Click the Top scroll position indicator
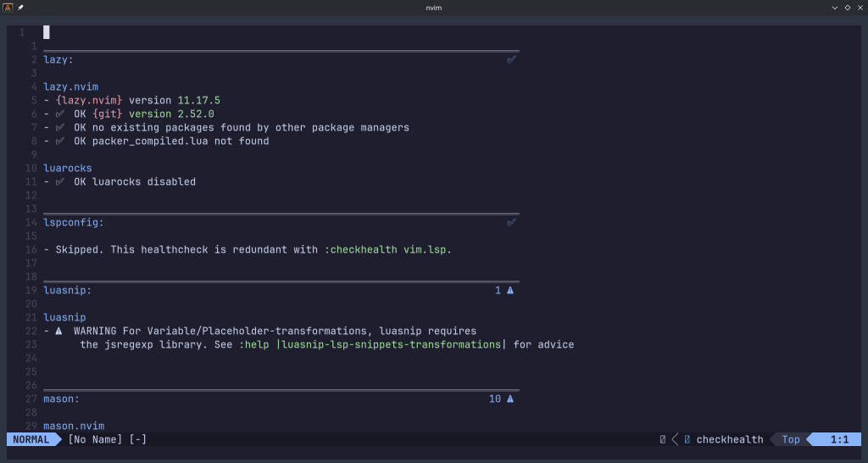The height and width of the screenshot is (463, 868). click(790, 439)
